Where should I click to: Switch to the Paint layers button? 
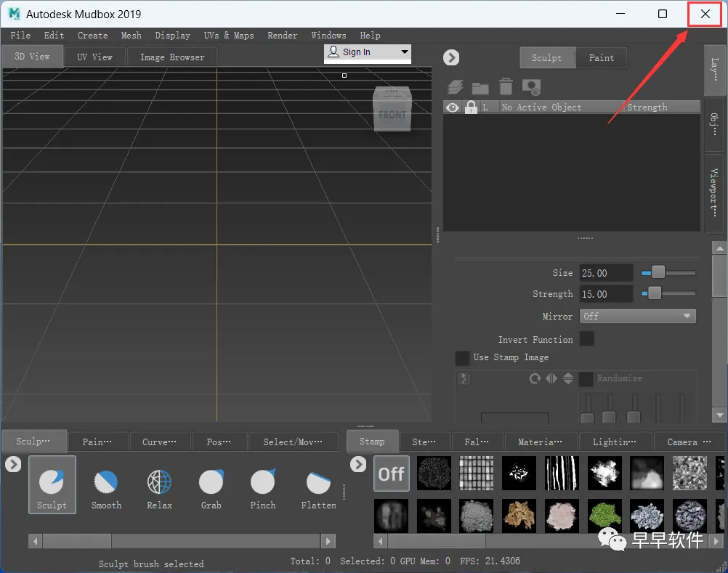[x=602, y=58]
